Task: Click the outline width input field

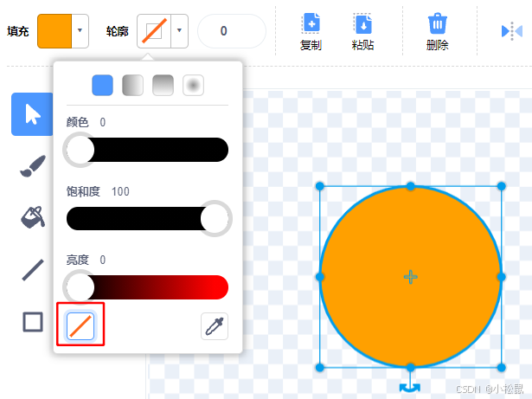Action: [232, 31]
